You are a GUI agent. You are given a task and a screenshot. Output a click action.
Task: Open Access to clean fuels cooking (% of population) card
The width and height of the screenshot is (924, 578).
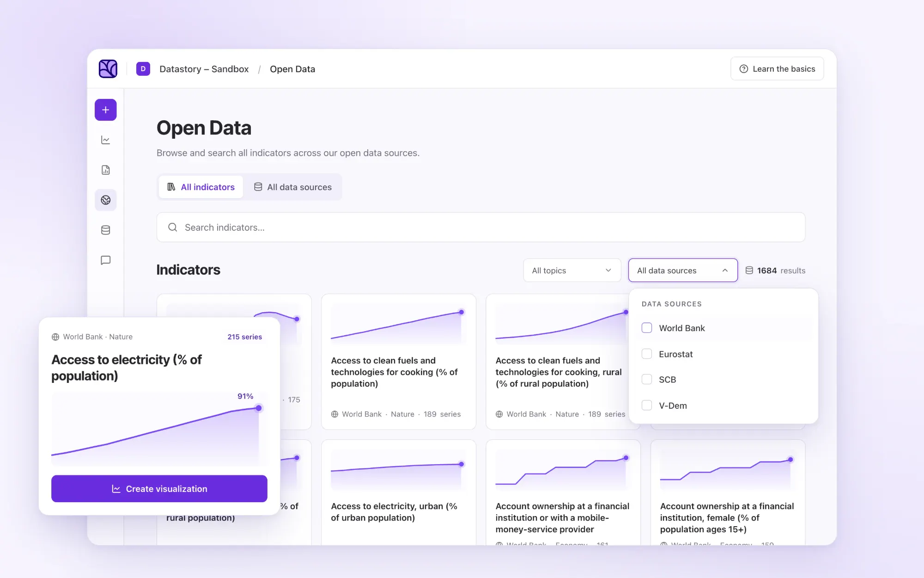[x=399, y=362]
